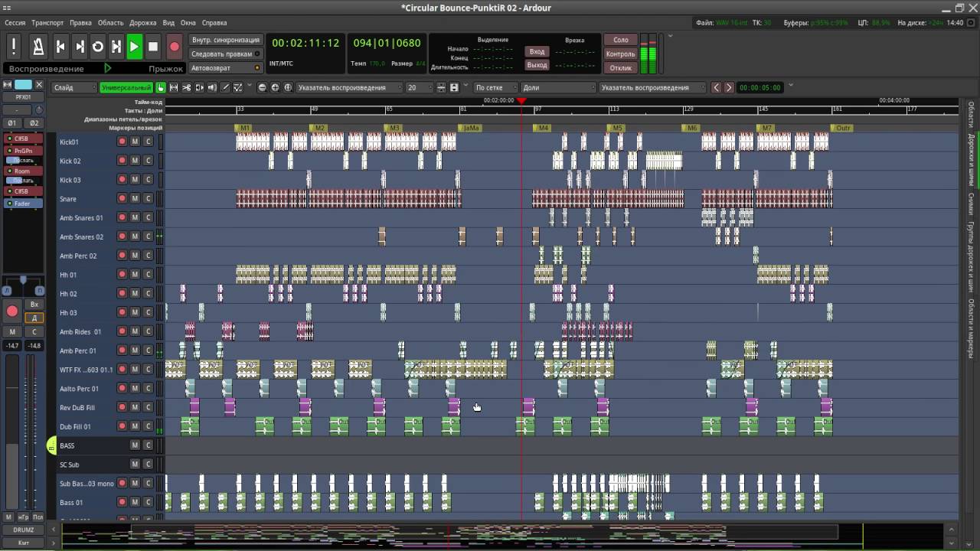980x551 pixels.
Task: Click the zoom in magnifier icon
Action: click(x=276, y=87)
